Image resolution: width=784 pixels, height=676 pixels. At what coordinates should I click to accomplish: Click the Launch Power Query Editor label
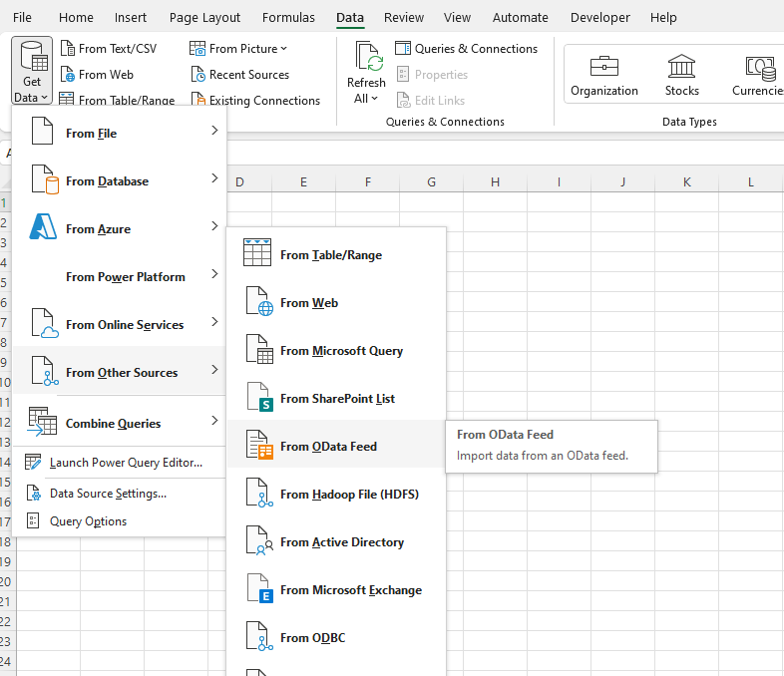(x=126, y=463)
